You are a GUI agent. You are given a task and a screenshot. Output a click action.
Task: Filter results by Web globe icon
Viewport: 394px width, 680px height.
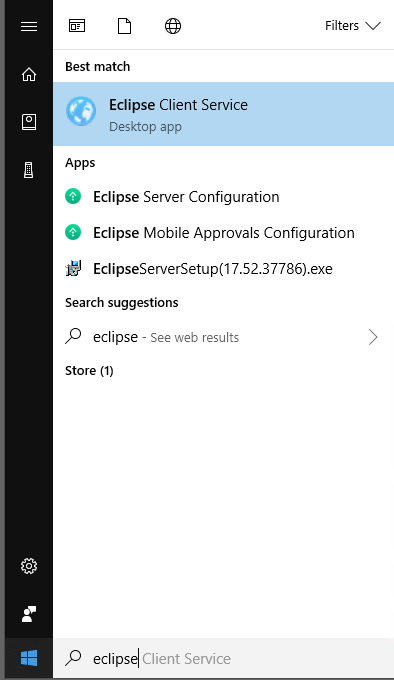point(173,26)
